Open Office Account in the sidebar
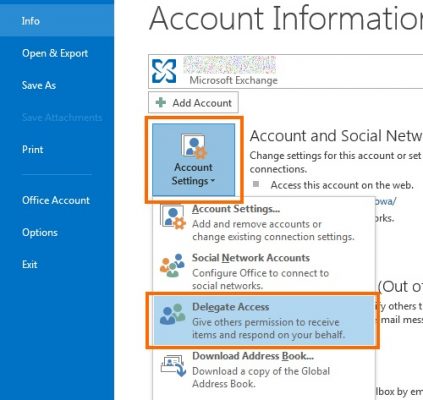 [x=57, y=200]
